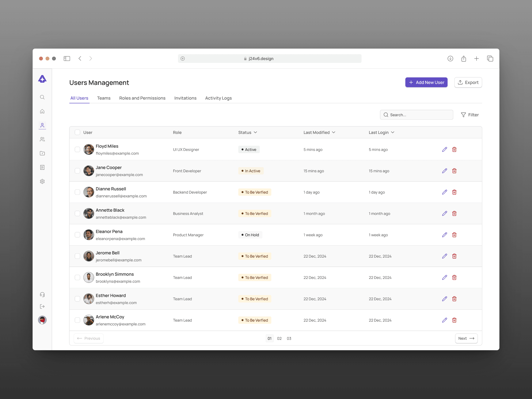Click the folder icon in the sidebar
The image size is (532, 399).
[x=42, y=153]
